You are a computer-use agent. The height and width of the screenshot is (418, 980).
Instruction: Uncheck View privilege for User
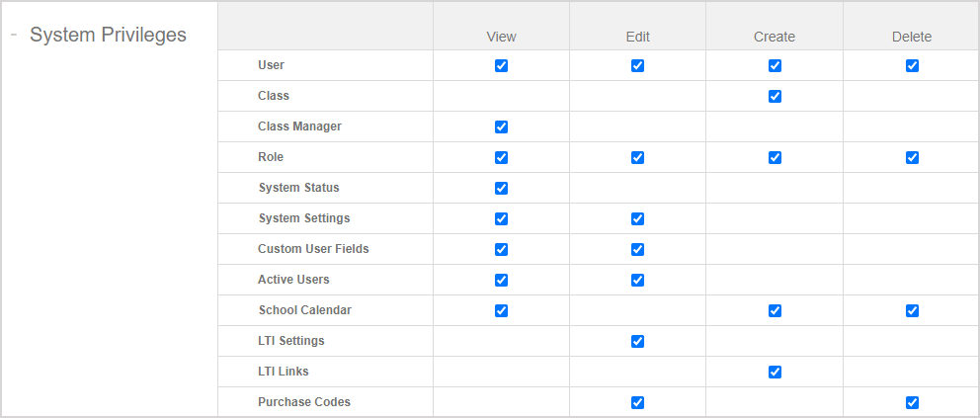coord(501,66)
